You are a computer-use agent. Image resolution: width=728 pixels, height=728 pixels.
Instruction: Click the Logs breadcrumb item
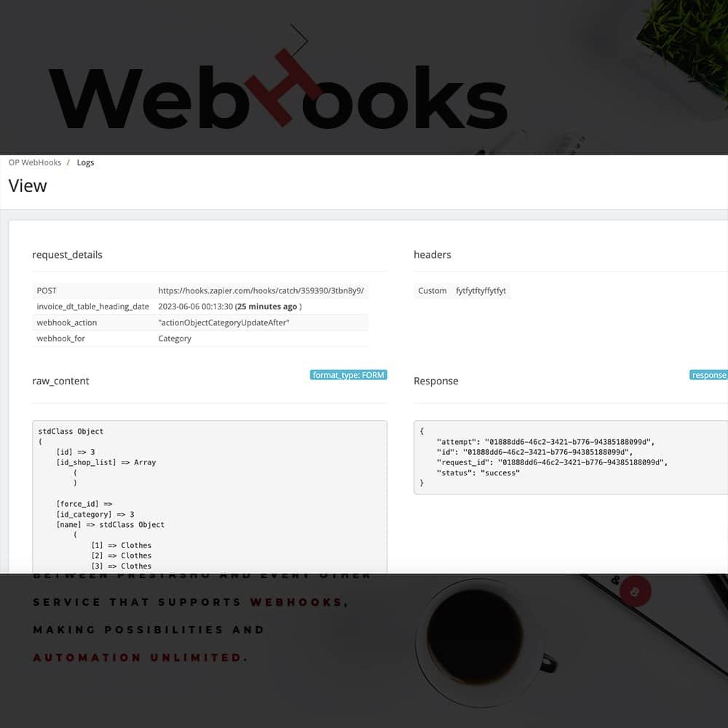pyautogui.click(x=85, y=162)
